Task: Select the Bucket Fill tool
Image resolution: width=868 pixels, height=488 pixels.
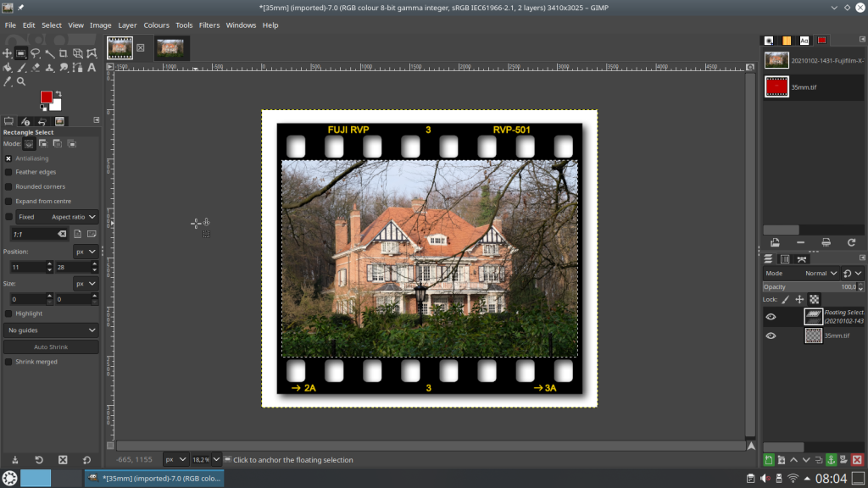Action: point(7,68)
